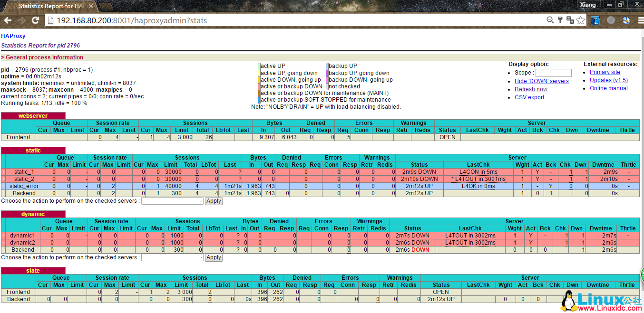Select the checkbox for dynamic2 server
Viewport: 644px width, 313px height.
click(4, 242)
